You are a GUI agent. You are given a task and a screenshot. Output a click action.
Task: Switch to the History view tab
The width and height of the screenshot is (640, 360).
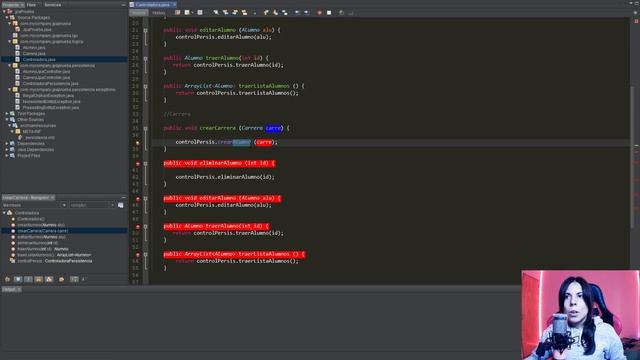pos(158,13)
